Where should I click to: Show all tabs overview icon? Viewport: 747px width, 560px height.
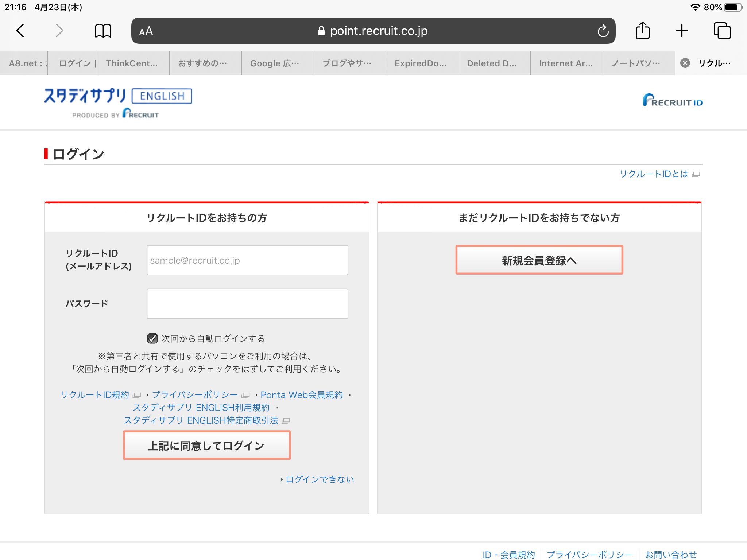click(722, 31)
